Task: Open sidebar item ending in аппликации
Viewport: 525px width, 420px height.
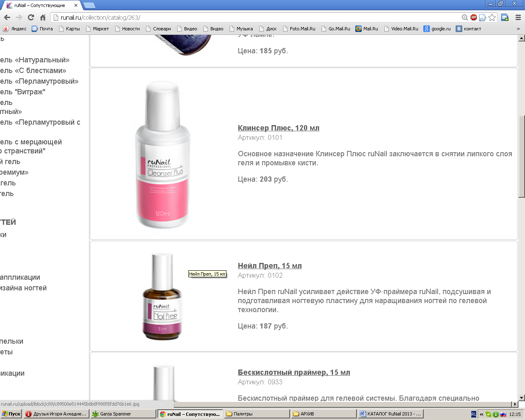Action: (20, 277)
